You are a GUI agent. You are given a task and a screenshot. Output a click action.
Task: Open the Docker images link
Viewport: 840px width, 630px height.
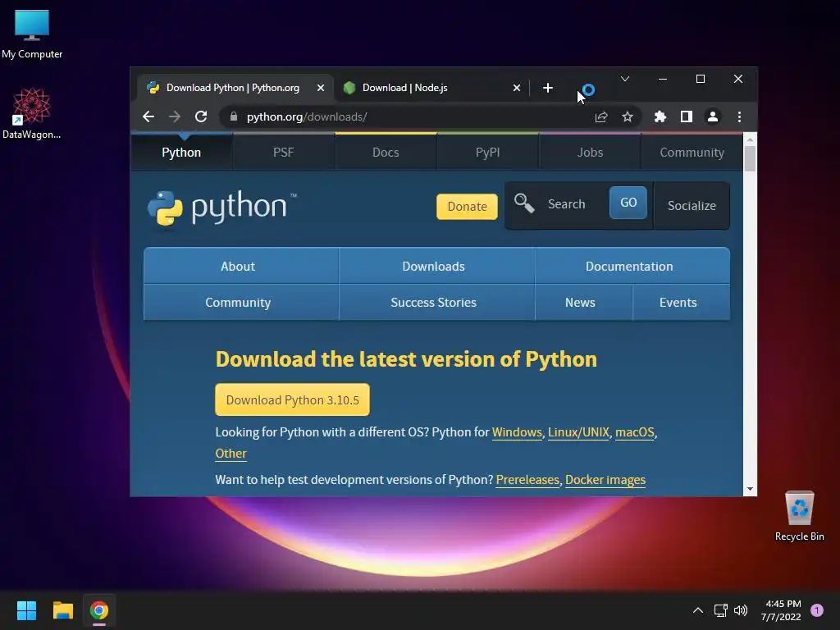tap(605, 479)
